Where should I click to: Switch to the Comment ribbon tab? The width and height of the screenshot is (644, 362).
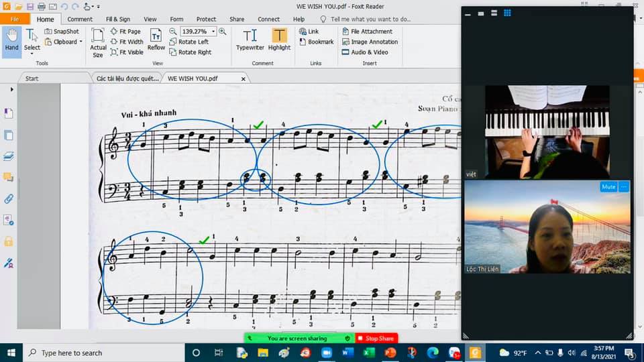coord(80,19)
